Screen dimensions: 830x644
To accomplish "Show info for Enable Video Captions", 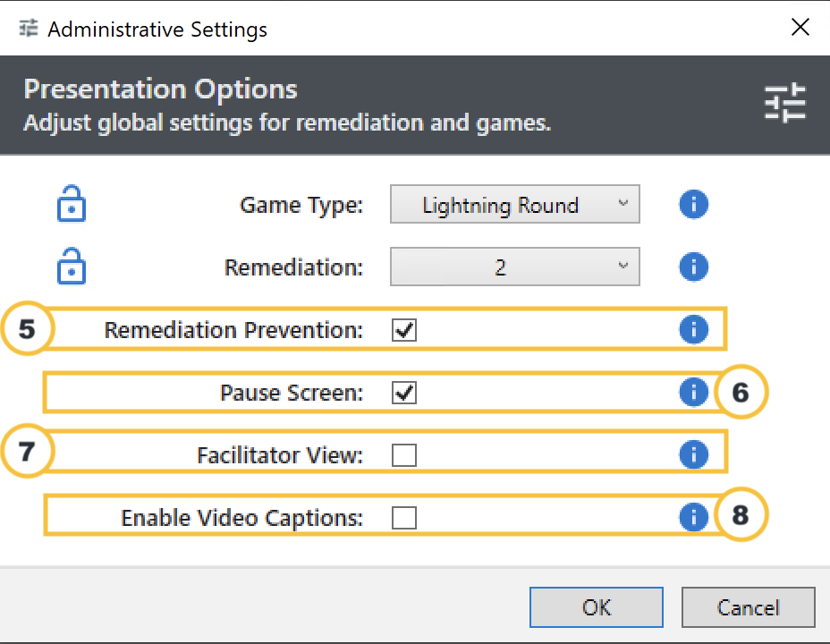I will click(693, 517).
